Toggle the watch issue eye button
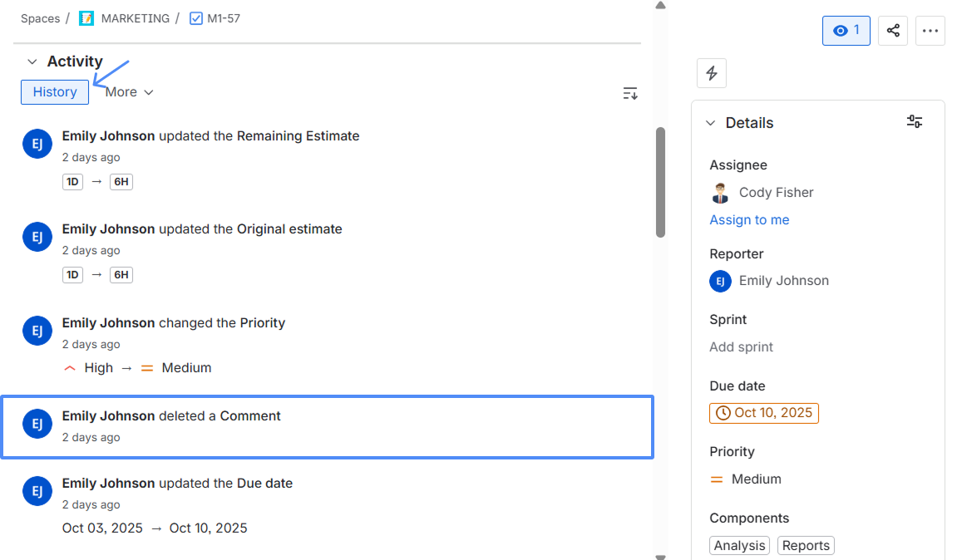 click(846, 31)
